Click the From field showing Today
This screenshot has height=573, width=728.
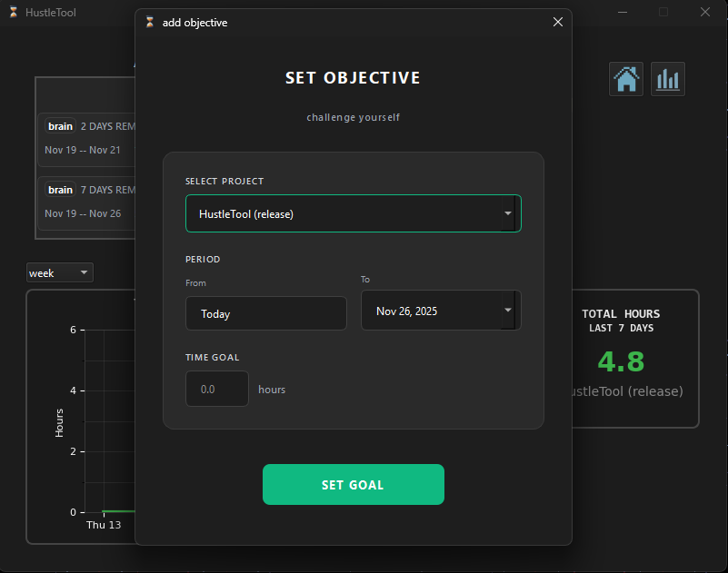pyautogui.click(x=266, y=313)
